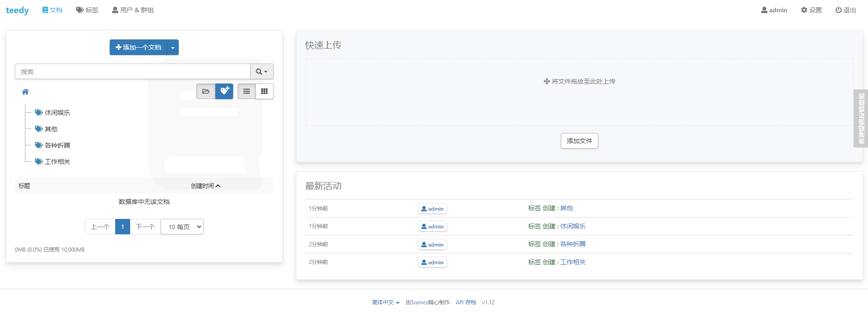Click the 添加文件 button
Viewport: 868px width, 322px height.
pos(580,141)
